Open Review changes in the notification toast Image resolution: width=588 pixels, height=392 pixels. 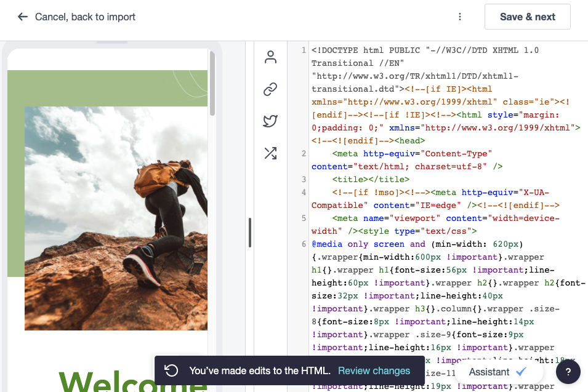click(374, 370)
